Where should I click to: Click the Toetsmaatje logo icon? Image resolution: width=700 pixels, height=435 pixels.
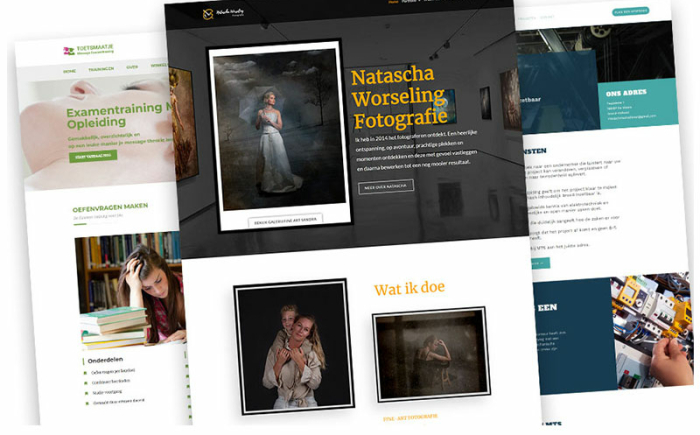coord(69,51)
